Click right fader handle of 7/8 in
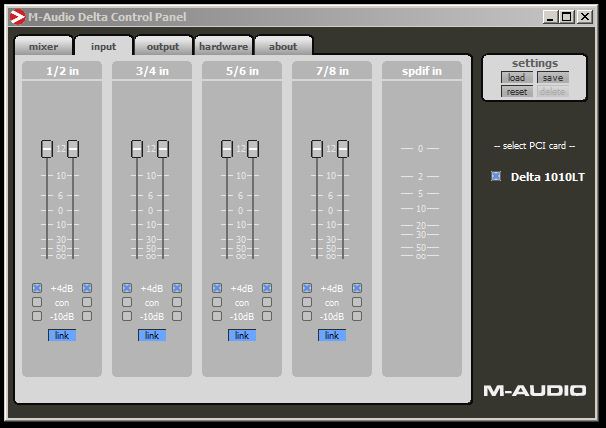This screenshot has width=606, height=428. [343, 149]
